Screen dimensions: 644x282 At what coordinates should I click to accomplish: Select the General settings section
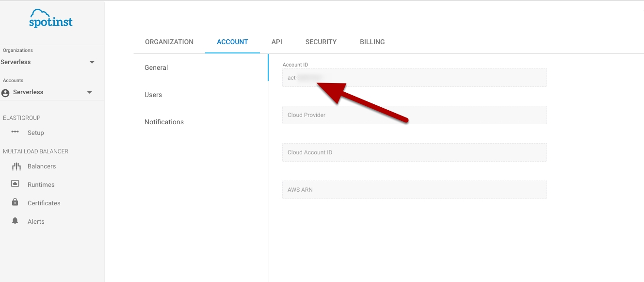[x=156, y=67]
